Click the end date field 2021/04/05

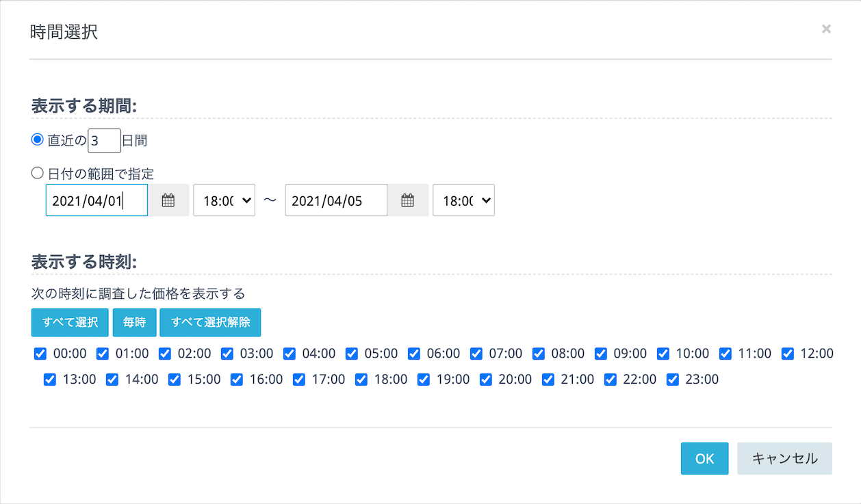click(x=336, y=200)
